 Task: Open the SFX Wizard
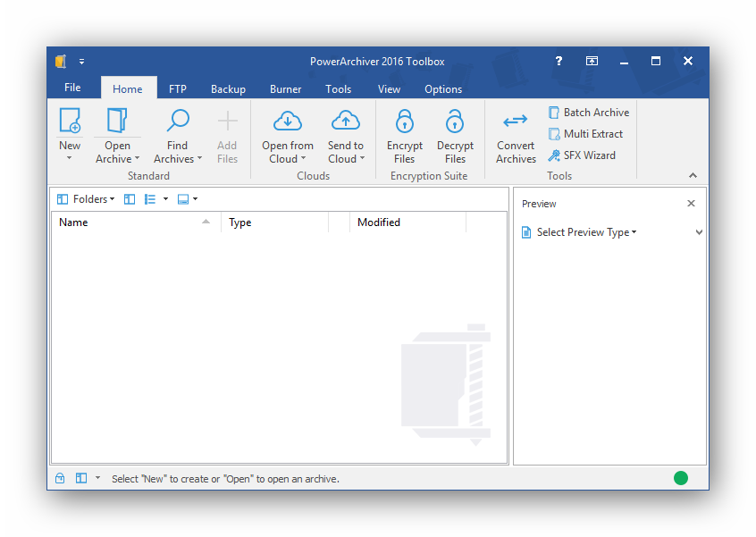pos(582,155)
